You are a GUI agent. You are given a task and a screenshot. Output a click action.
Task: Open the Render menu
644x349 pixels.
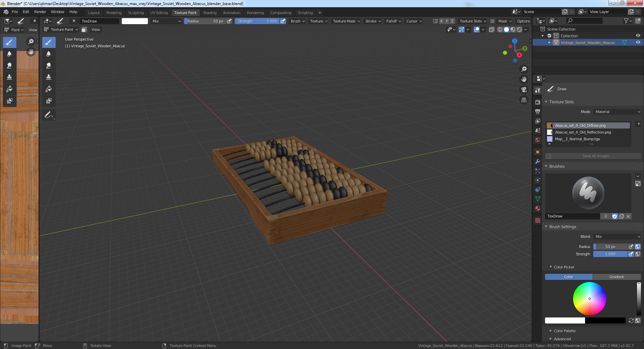click(x=40, y=12)
